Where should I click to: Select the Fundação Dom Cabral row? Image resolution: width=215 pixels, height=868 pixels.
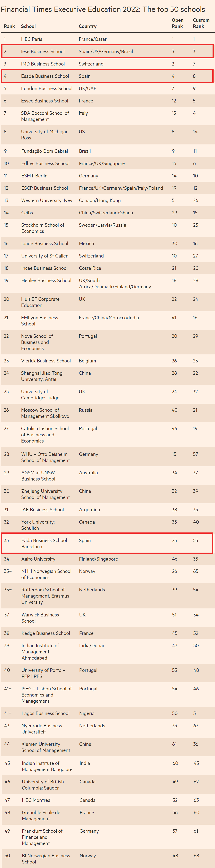108,151
